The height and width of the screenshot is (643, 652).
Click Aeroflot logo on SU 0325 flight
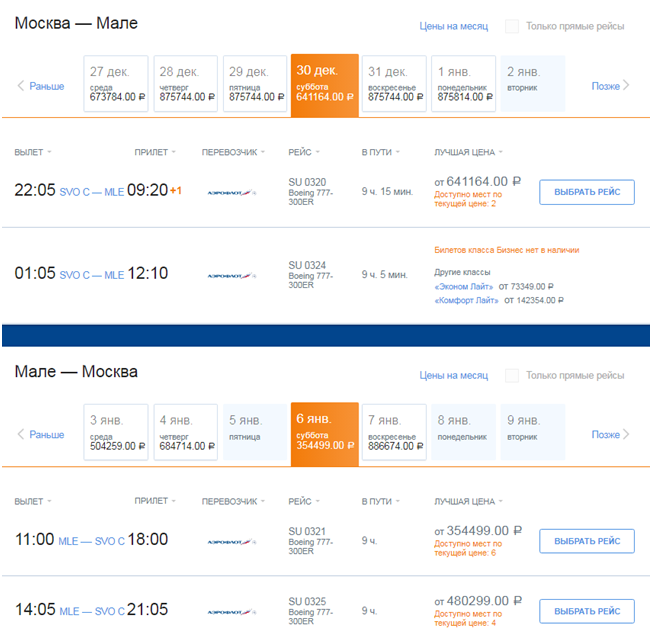[x=231, y=611]
